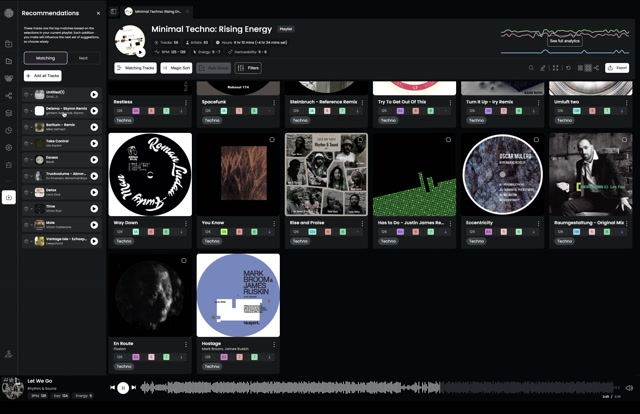This screenshot has width=640, height=414.
Task: Open options menu for Restless track
Action: click(186, 102)
